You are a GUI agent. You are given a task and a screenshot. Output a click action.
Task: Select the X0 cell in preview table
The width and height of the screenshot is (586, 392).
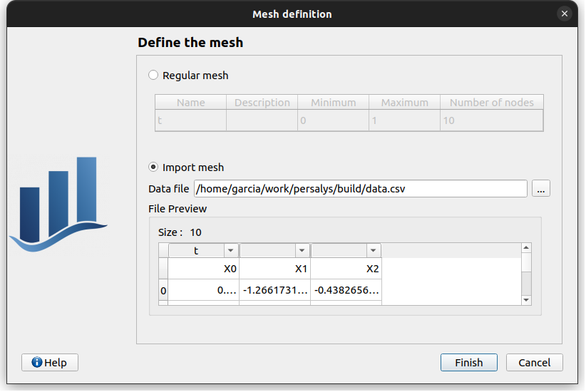coord(203,269)
